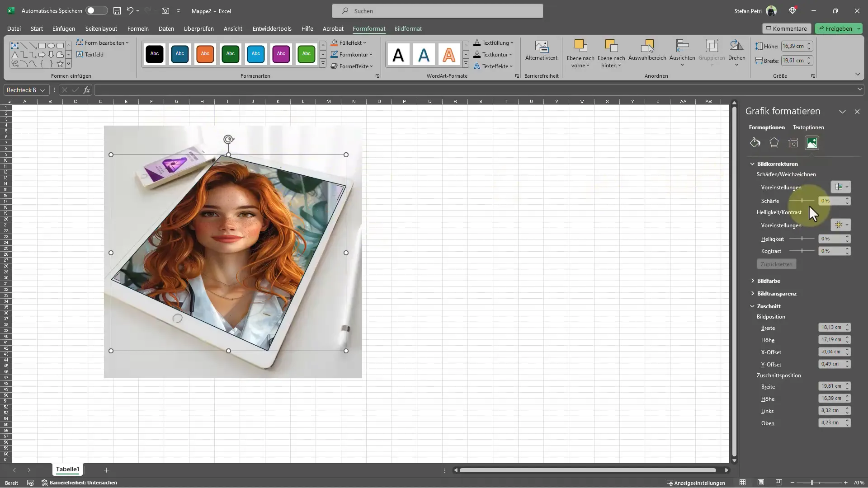
Task: Click the Size & Properties icon in pane
Action: (x=793, y=143)
